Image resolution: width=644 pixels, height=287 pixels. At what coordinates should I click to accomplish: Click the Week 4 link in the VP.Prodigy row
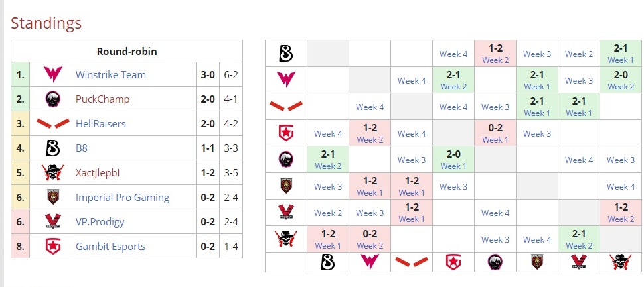[x=495, y=213]
